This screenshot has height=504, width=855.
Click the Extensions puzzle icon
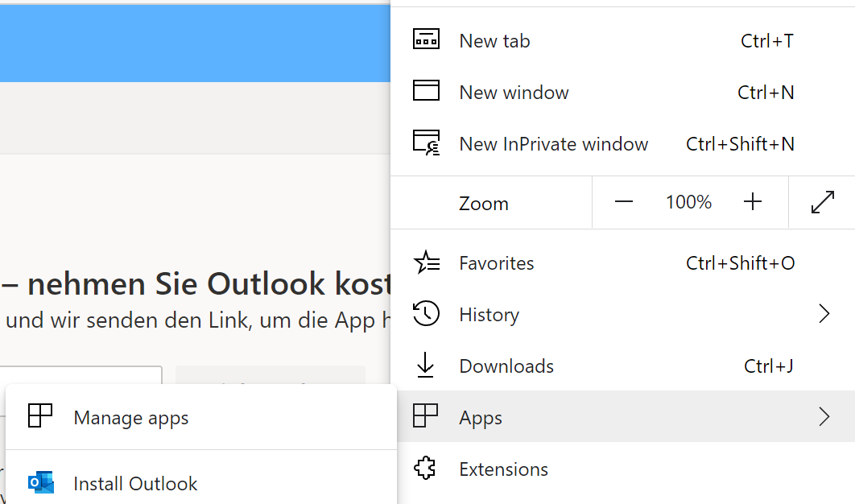coord(425,468)
